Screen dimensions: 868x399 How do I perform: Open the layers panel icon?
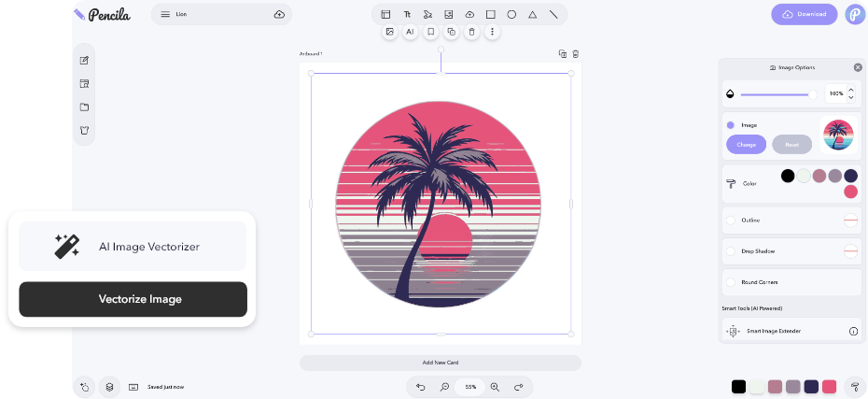pyautogui.click(x=109, y=386)
